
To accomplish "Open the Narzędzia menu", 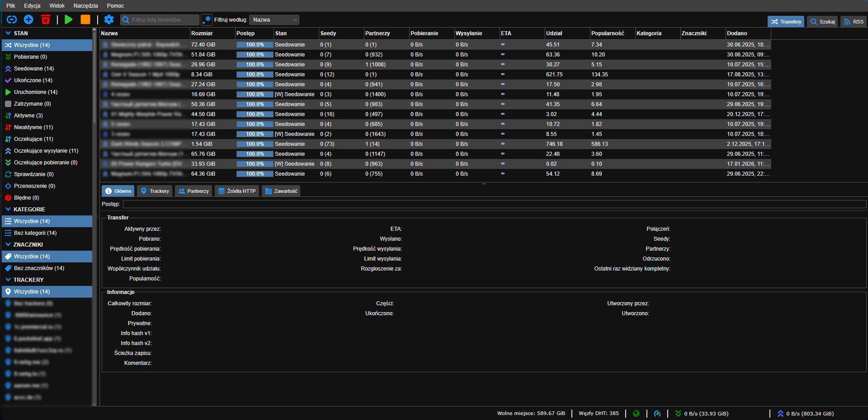I will [x=85, y=6].
